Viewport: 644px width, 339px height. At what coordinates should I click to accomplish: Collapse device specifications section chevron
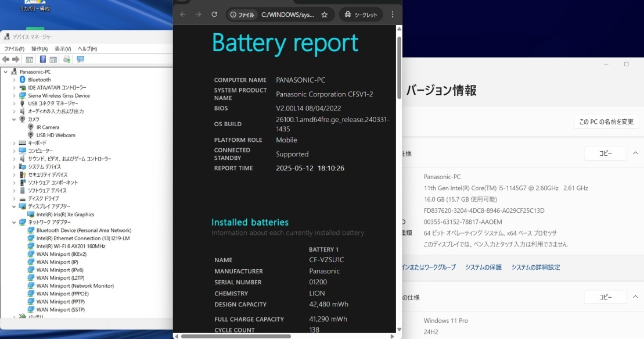click(x=635, y=154)
